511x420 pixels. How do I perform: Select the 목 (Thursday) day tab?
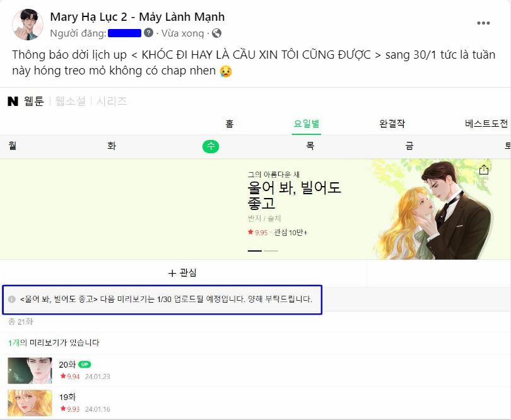point(310,146)
